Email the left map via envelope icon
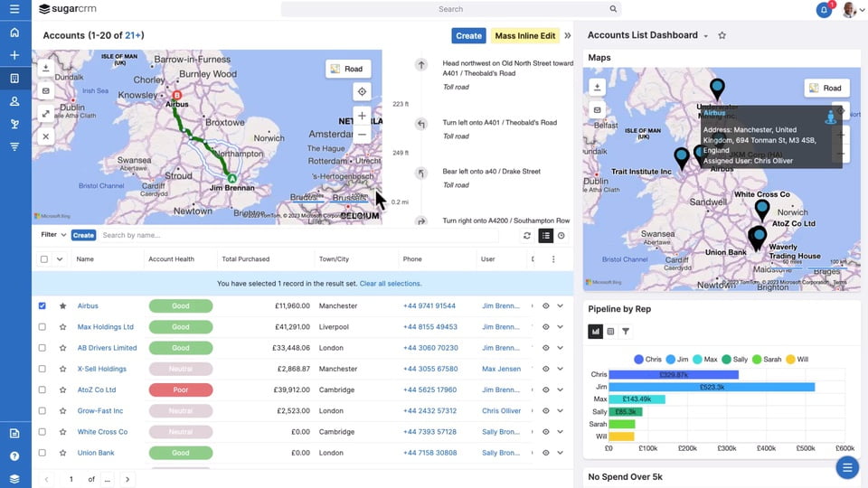The image size is (868, 488). pyautogui.click(x=46, y=90)
